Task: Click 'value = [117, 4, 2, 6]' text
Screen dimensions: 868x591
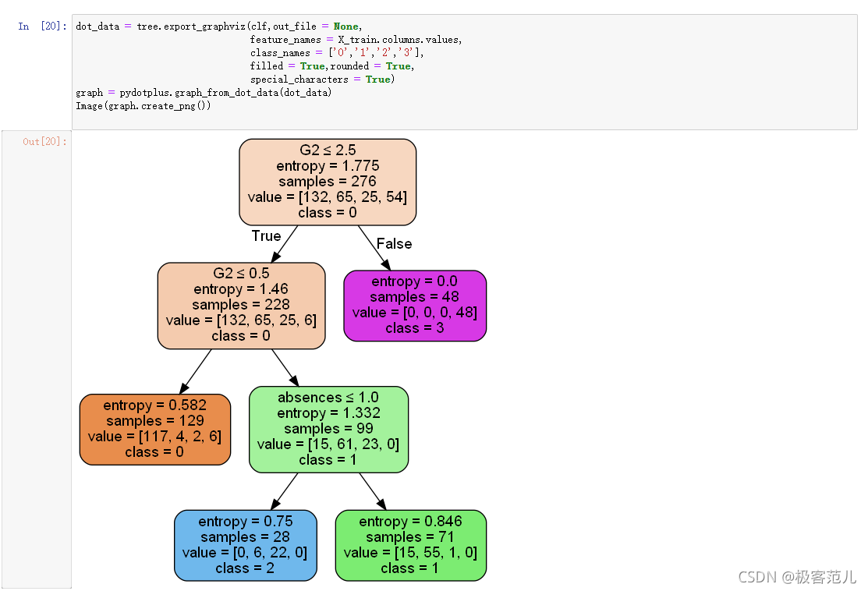Action: [x=154, y=436]
